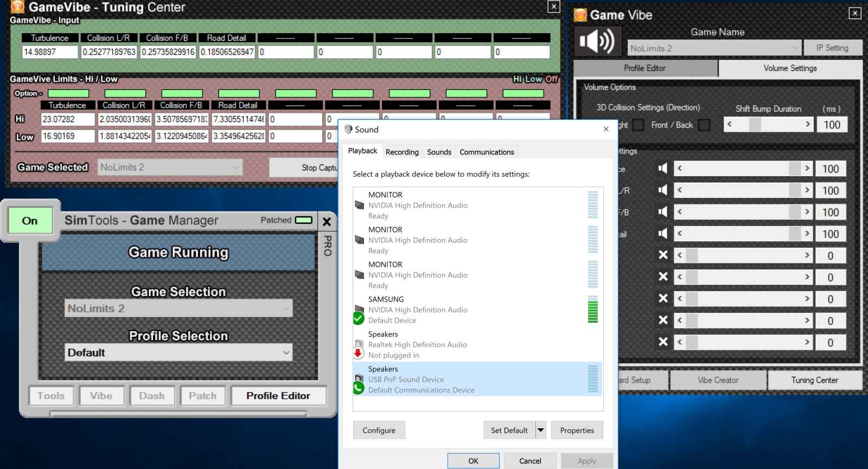
Task: Toggle the Collision F/B option green indicator
Action: [x=182, y=93]
